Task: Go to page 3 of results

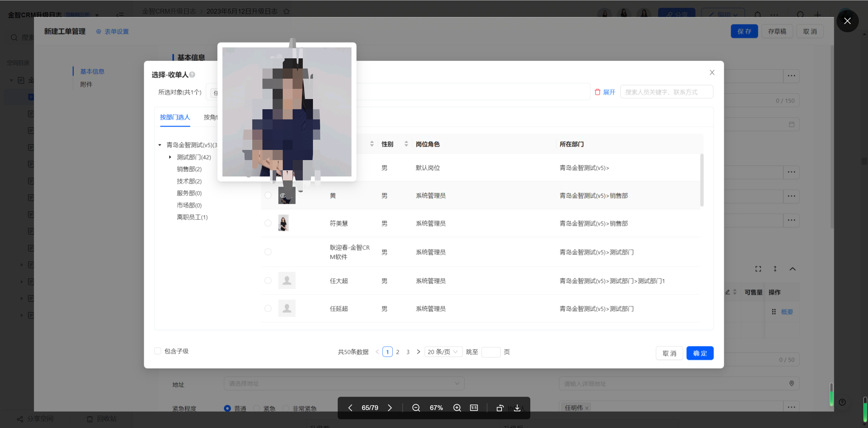Action: [408, 352]
